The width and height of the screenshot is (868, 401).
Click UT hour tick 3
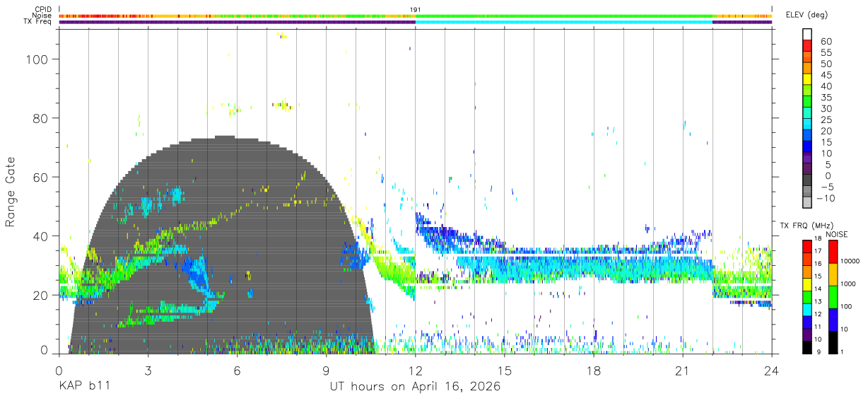point(148,370)
